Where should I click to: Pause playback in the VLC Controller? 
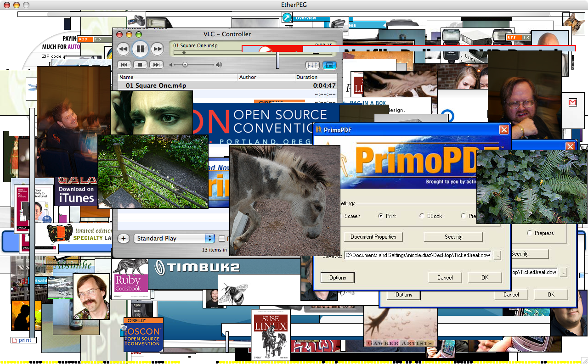click(140, 49)
